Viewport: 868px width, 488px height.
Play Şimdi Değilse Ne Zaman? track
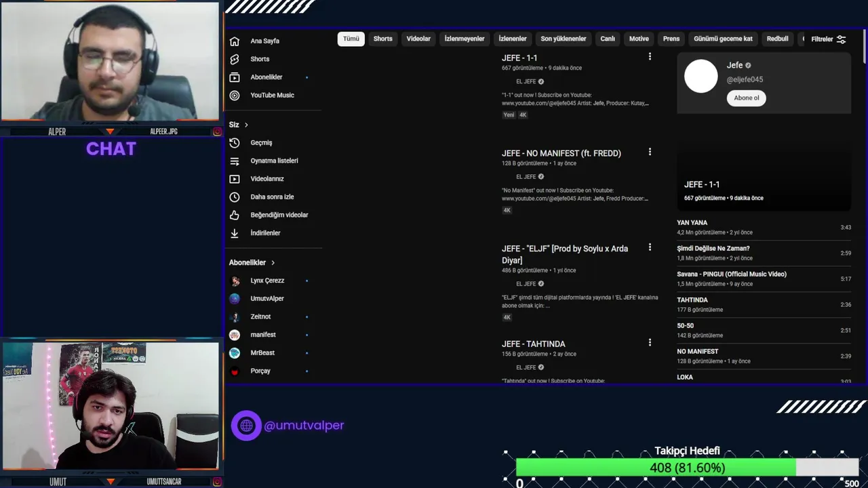coord(764,253)
